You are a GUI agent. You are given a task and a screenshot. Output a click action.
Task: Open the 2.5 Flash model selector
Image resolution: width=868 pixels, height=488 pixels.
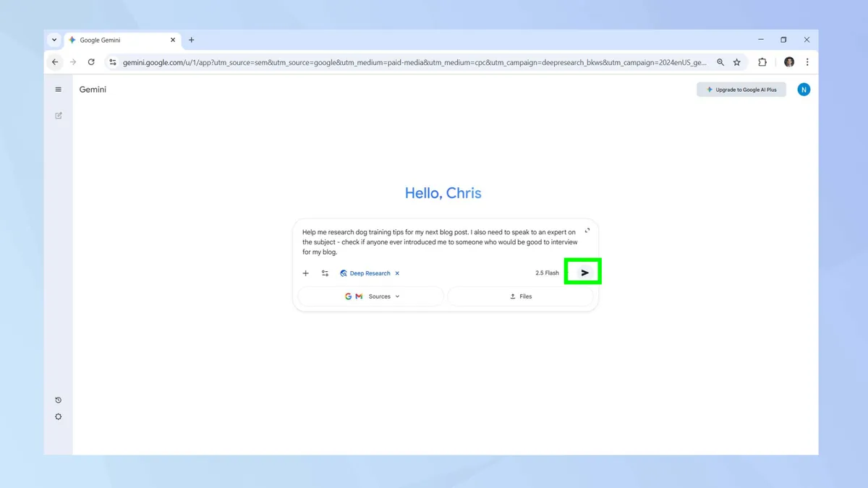[546, 273]
